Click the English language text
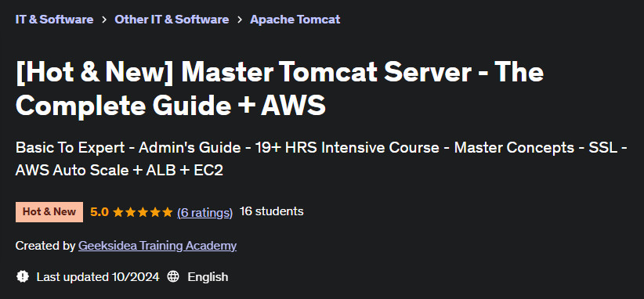 click(x=208, y=277)
